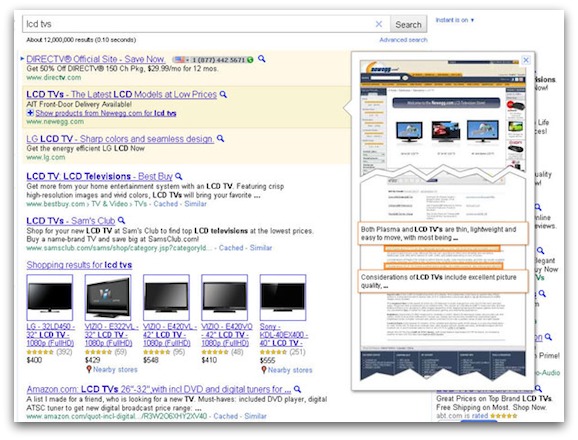This screenshot has height=440, width=578.
Task: Preview LG LCD TV ad magnifier icon
Action: click(220, 139)
